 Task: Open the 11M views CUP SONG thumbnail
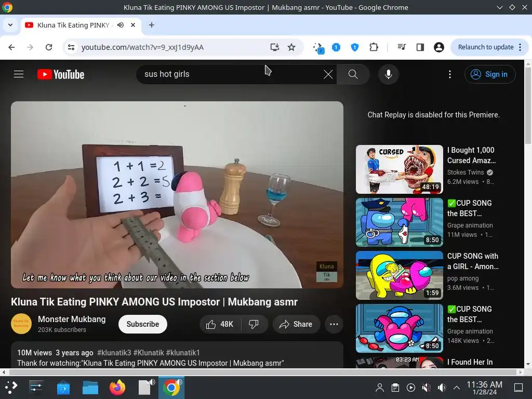tap(400, 222)
